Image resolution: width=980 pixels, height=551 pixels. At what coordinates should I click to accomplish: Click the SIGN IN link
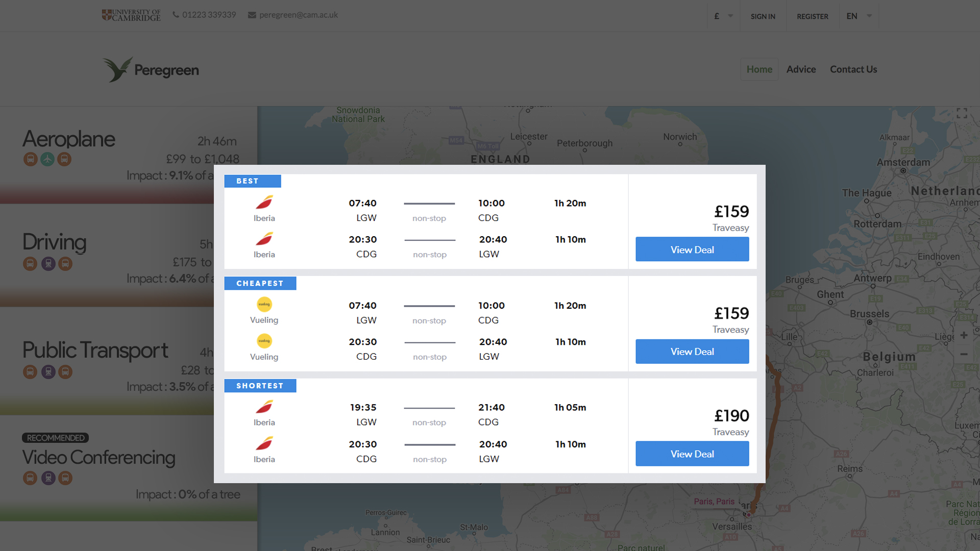[763, 16]
